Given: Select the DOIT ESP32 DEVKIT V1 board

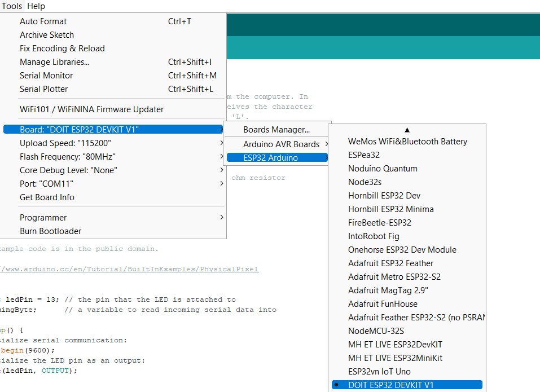Looking at the screenshot, I should [x=407, y=385].
